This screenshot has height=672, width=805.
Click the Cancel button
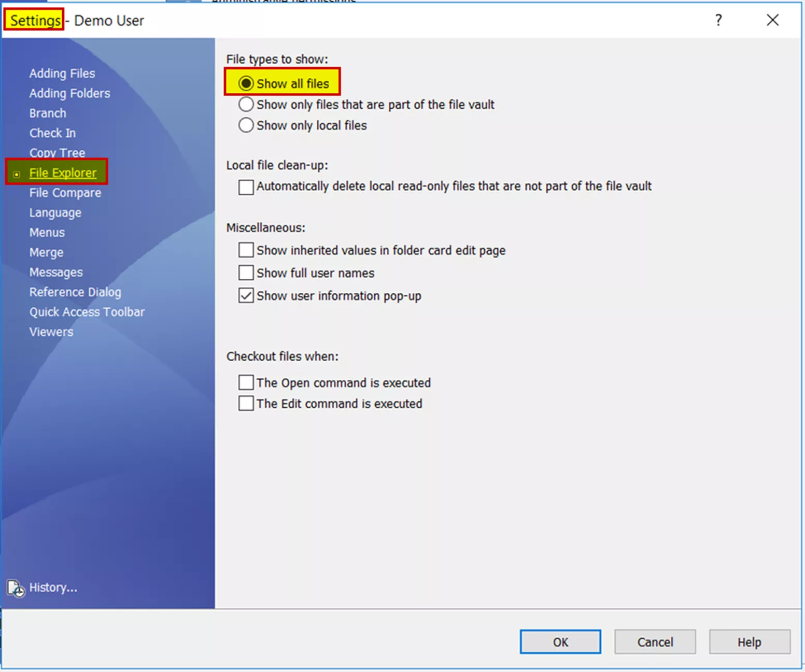[x=655, y=642]
